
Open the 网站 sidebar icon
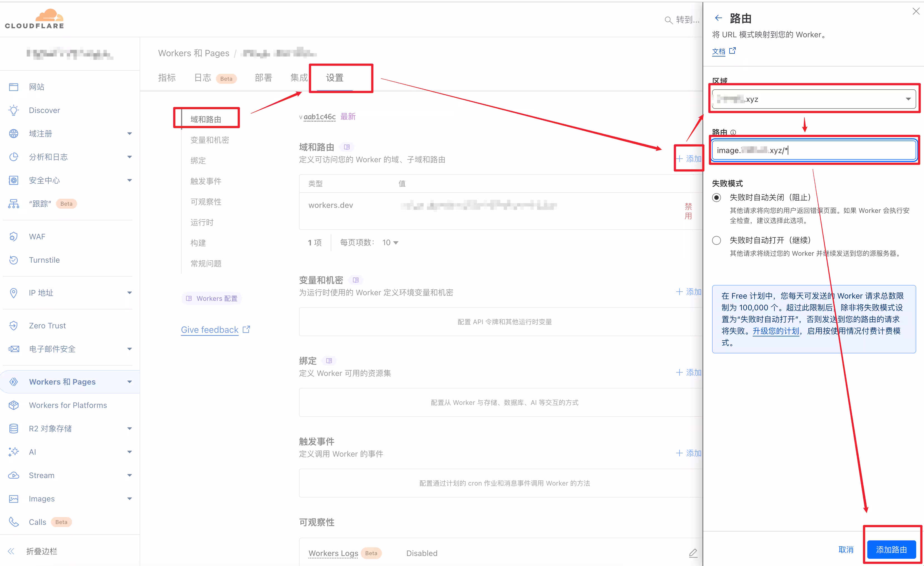pyautogui.click(x=14, y=87)
